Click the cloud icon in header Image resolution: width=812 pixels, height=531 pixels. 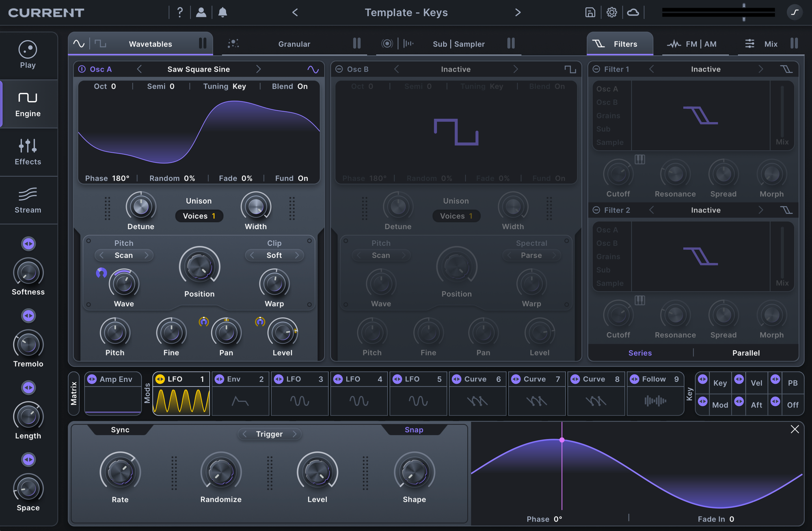pos(633,12)
